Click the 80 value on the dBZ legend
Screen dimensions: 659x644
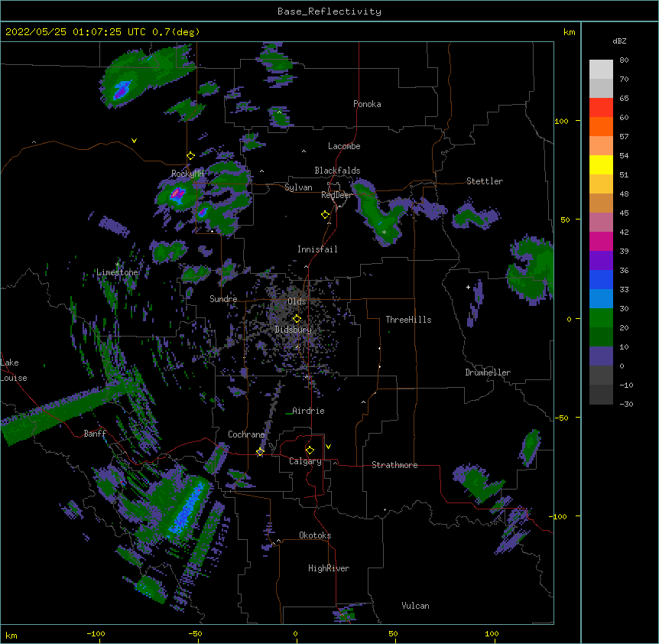624,60
